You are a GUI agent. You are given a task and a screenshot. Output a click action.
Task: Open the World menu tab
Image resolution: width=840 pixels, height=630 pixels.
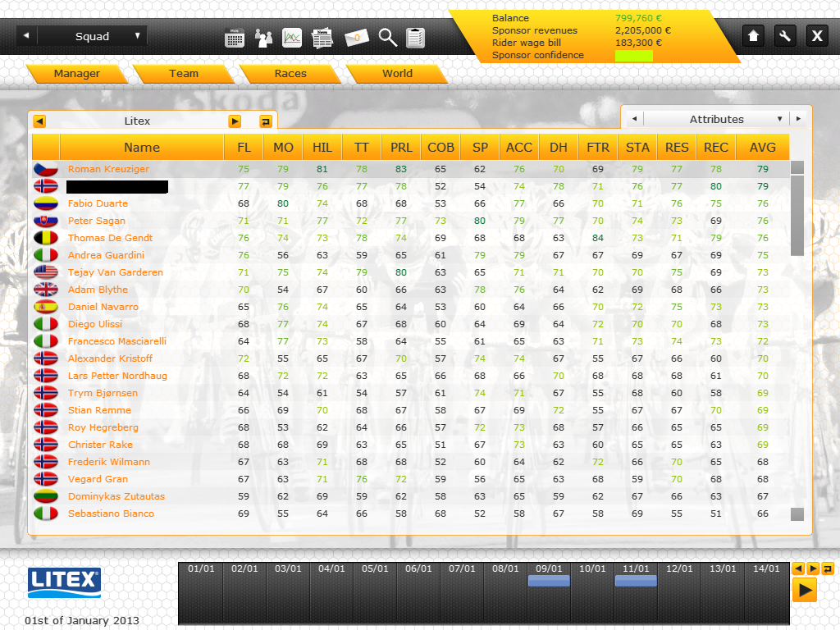click(x=397, y=74)
